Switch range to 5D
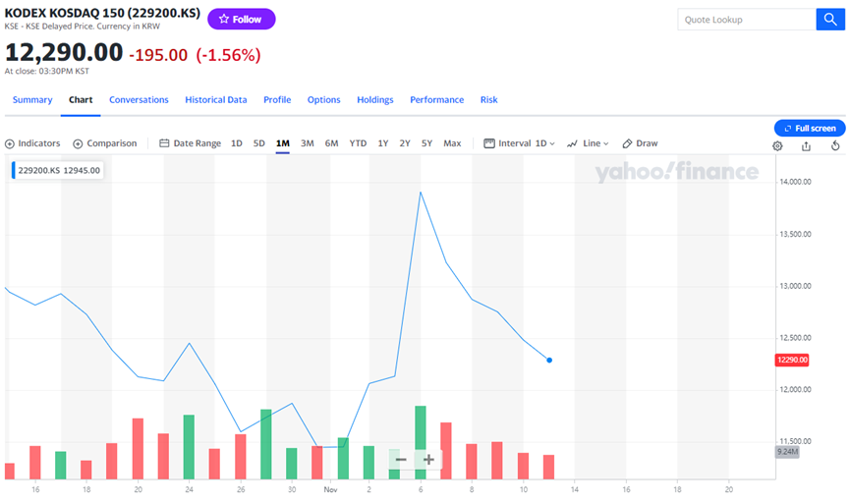 point(259,143)
